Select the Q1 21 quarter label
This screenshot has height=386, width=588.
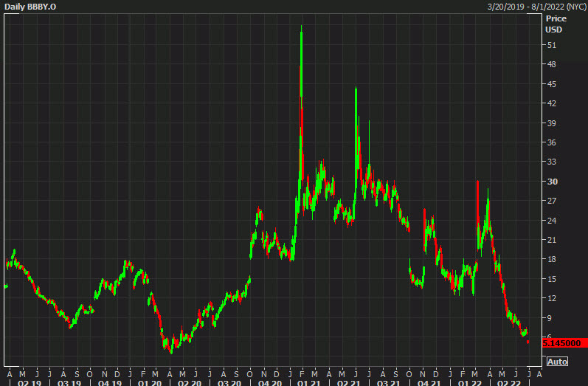[309, 383]
